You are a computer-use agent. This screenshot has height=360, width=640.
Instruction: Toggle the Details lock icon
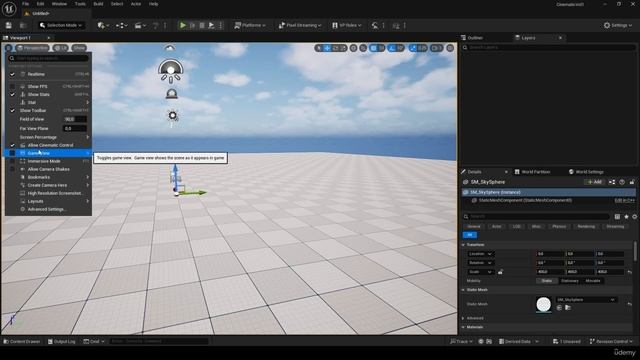[x=632, y=182]
